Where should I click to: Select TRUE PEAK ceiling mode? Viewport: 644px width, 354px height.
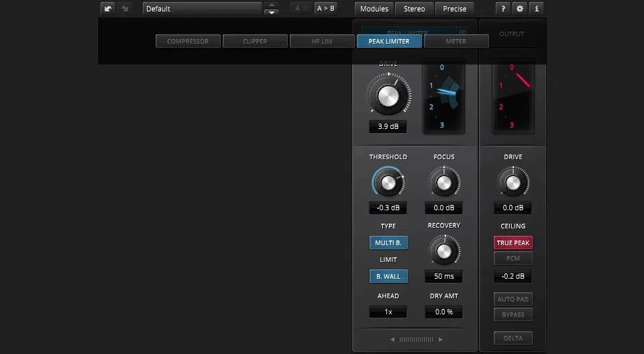(x=513, y=242)
